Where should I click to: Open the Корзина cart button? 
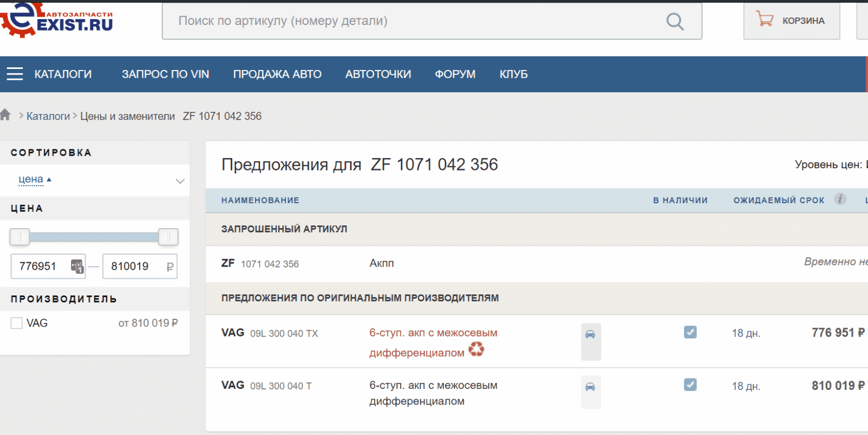[792, 21]
